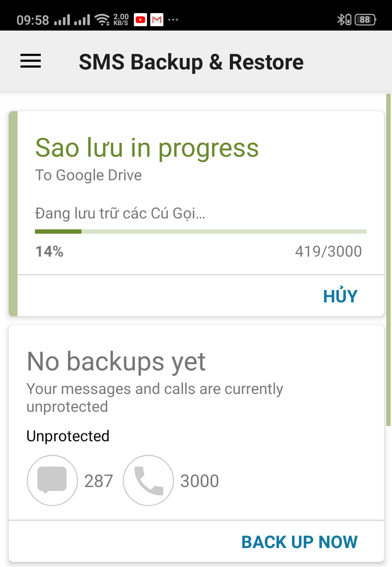Start backup with BACK UP NOW

point(299,542)
